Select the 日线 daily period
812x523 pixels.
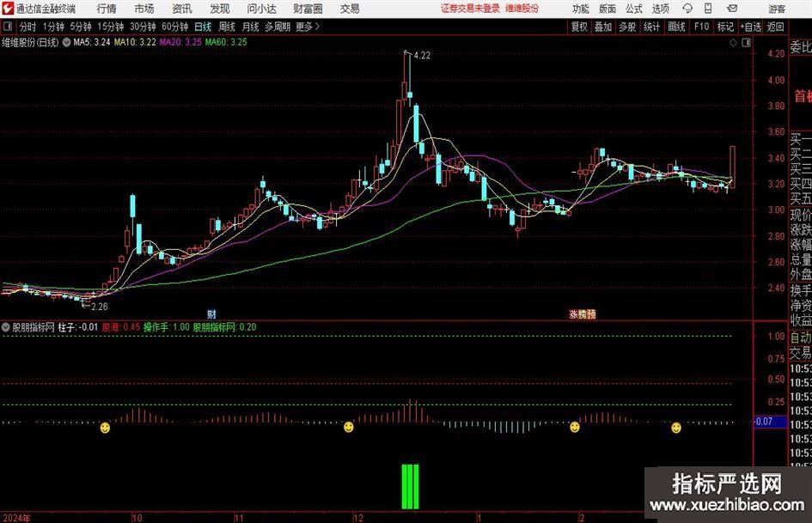(x=203, y=27)
